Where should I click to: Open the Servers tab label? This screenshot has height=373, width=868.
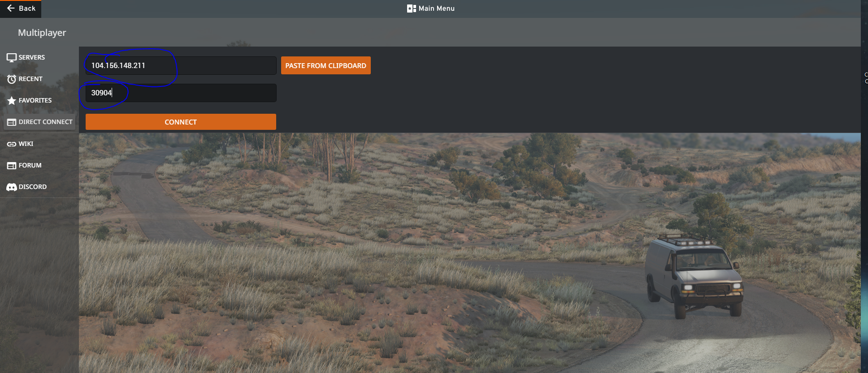click(x=32, y=57)
